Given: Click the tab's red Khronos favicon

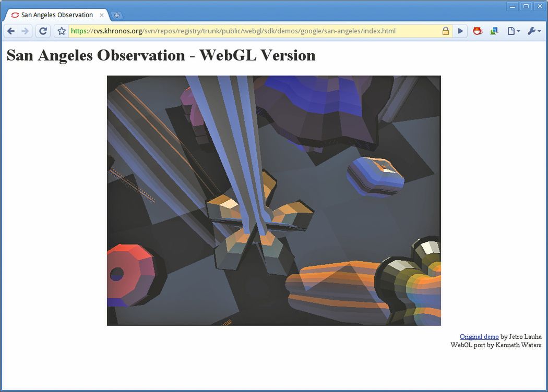Looking at the screenshot, I should pyautogui.click(x=15, y=15).
